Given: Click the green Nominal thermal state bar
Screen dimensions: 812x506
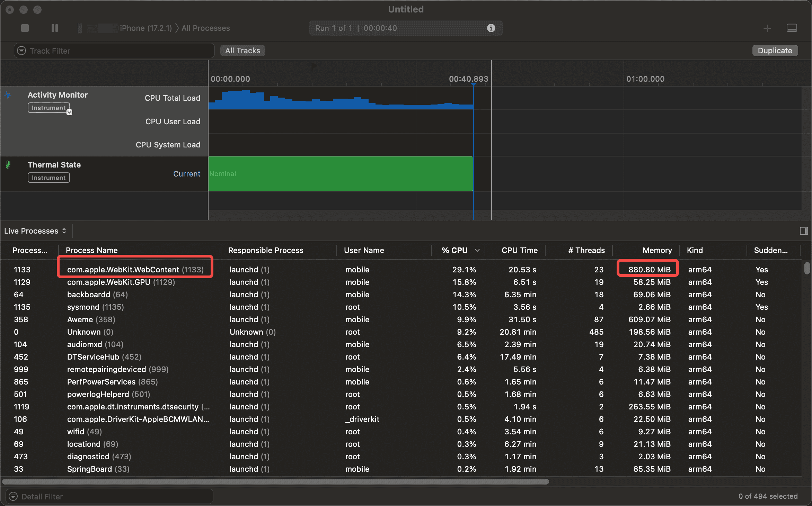Looking at the screenshot, I should tap(341, 174).
